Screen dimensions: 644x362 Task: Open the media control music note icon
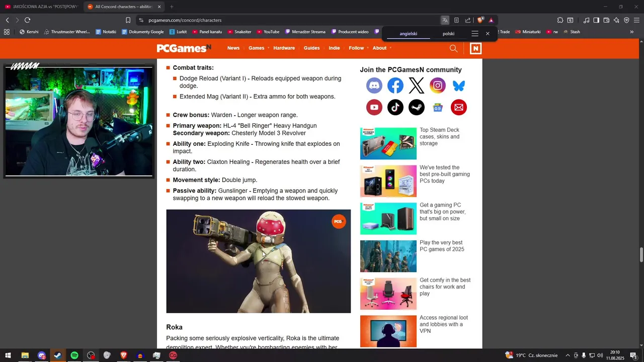(586, 20)
